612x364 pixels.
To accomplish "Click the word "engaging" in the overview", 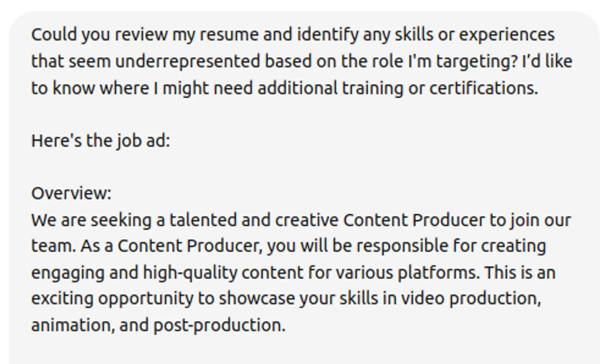I will click(68, 273).
